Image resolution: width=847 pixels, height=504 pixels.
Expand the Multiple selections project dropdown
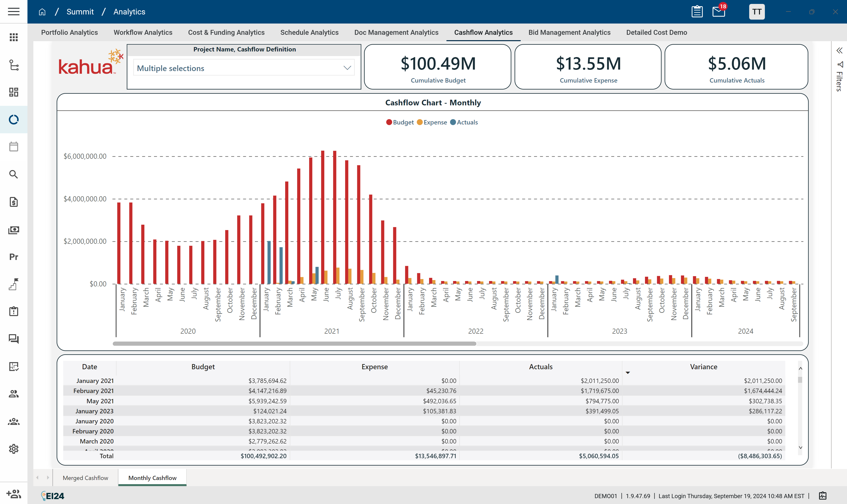[347, 68]
